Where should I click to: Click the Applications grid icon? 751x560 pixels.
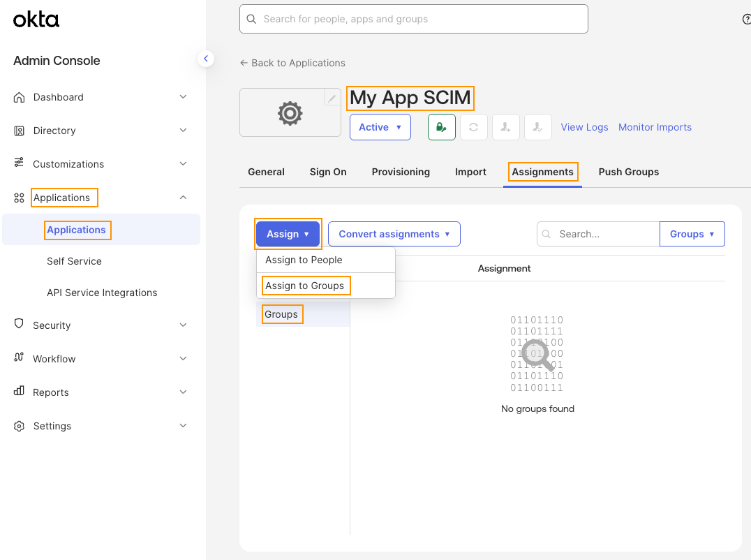[19, 198]
